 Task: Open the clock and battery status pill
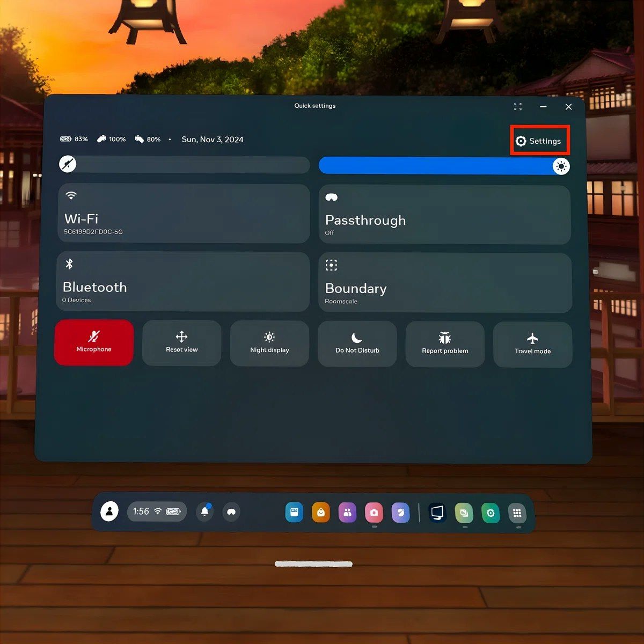click(x=157, y=511)
